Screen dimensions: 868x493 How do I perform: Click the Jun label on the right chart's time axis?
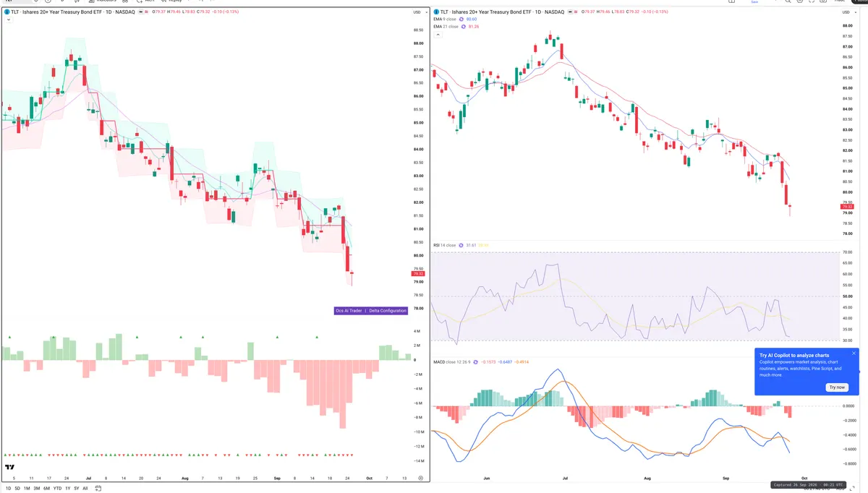[x=486, y=478]
